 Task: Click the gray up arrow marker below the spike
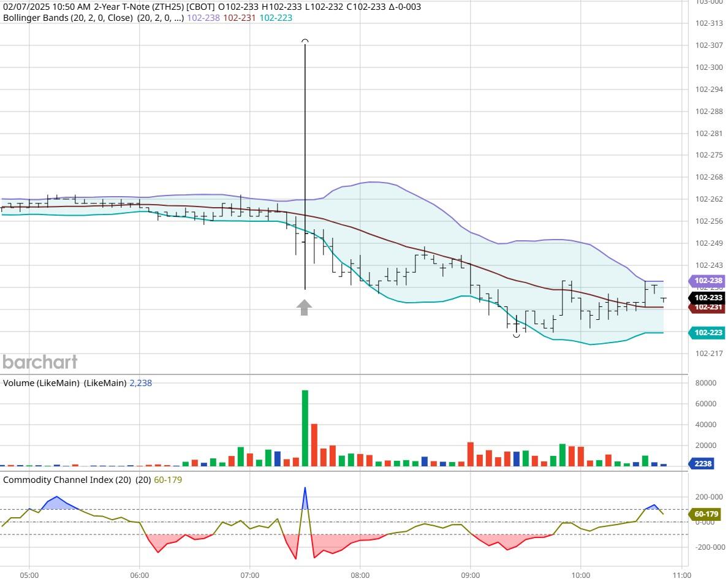(x=305, y=307)
